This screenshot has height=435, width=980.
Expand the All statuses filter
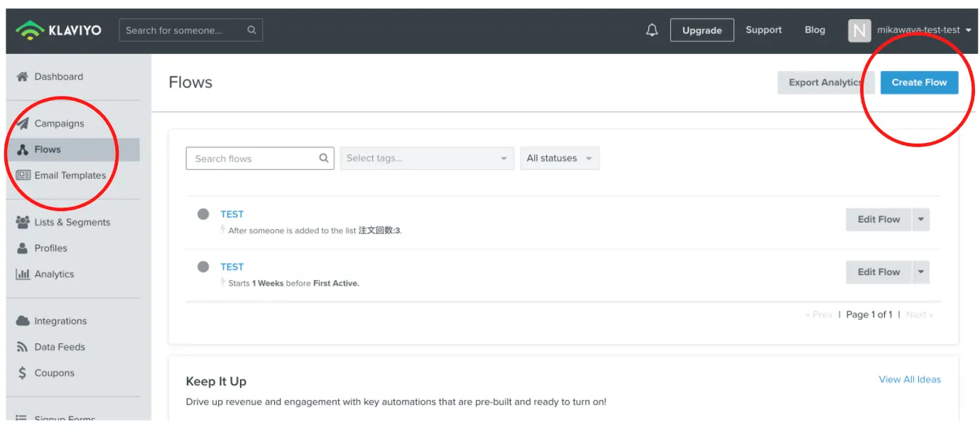tap(559, 159)
